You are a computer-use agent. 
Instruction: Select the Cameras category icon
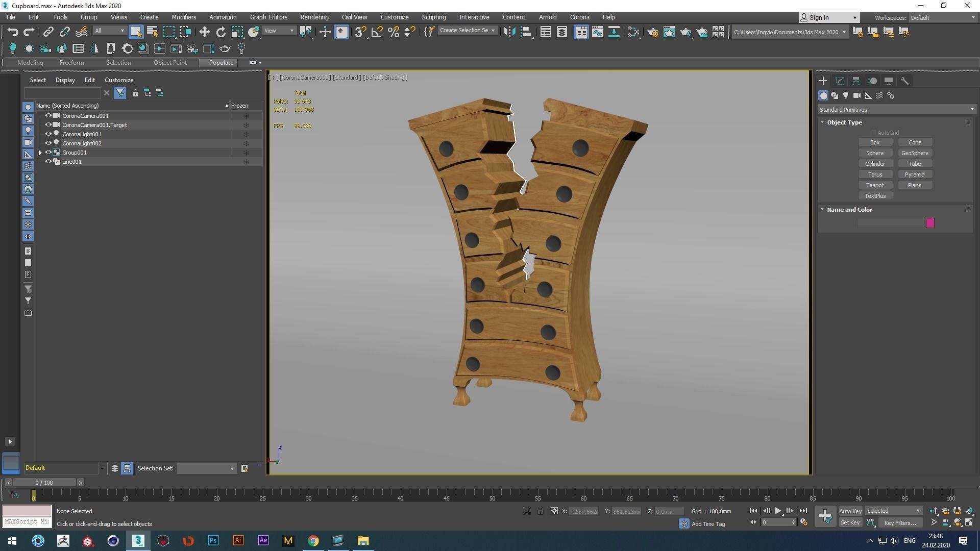pyautogui.click(x=857, y=95)
